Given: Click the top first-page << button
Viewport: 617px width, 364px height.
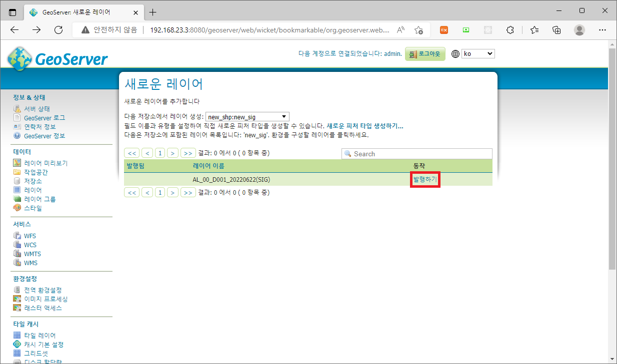Looking at the screenshot, I should click(x=132, y=153).
